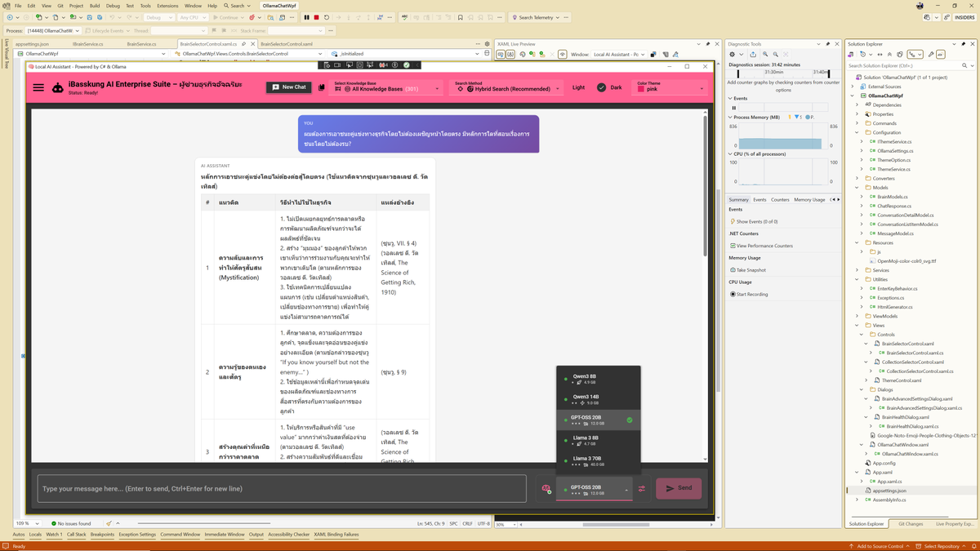980x551 pixels.
Task: Choose Llama 3 70B from the model list
Action: coord(599,460)
